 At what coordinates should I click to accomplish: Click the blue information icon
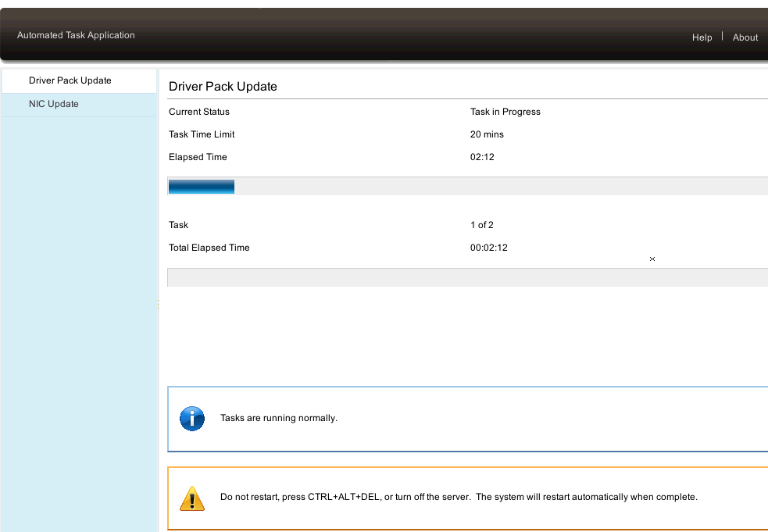click(191, 418)
